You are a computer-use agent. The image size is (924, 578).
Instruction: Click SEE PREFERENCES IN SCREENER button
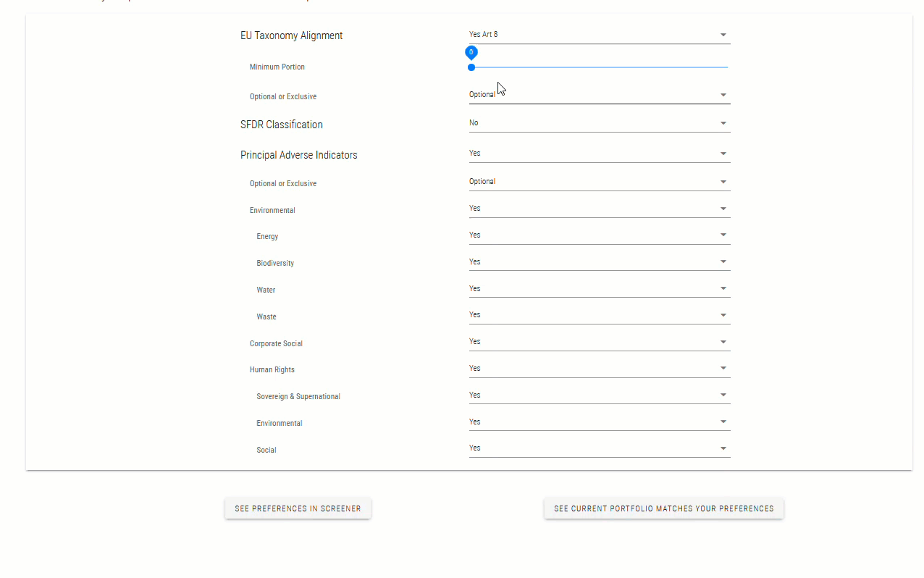pyautogui.click(x=297, y=508)
